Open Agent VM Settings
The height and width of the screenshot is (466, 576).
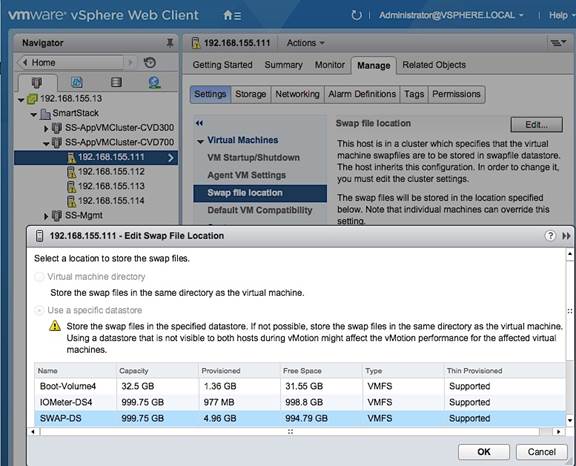[x=246, y=175]
